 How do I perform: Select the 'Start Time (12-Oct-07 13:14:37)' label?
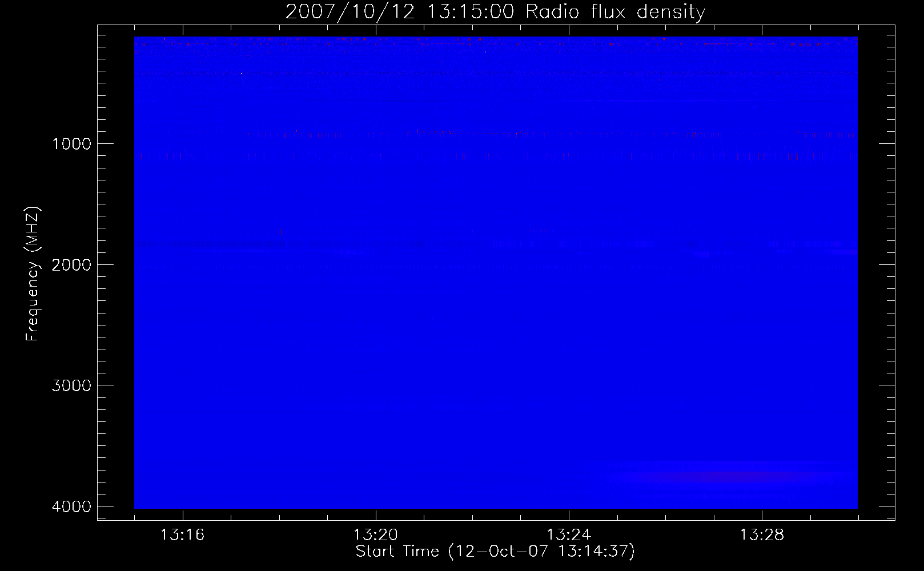pyautogui.click(x=495, y=552)
